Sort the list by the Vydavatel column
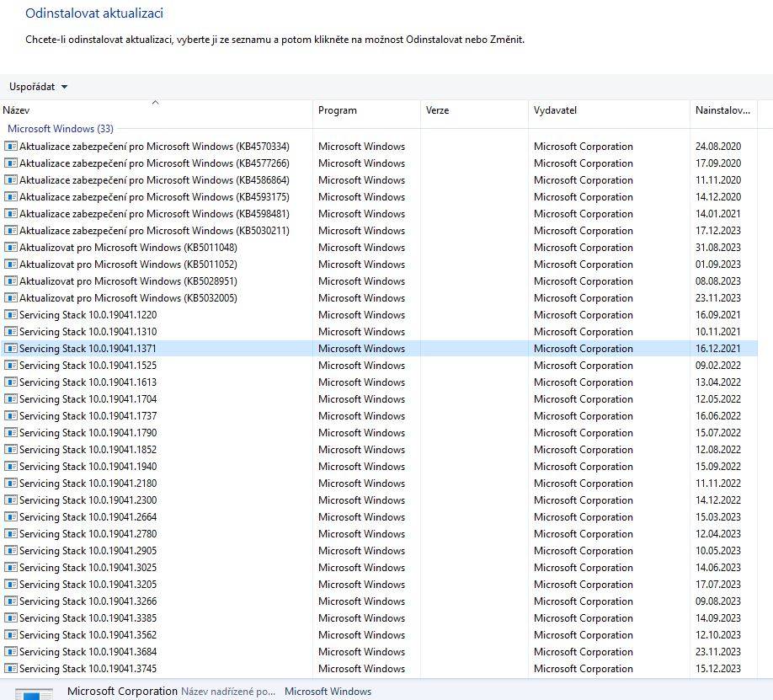Screen dimensions: 773x700 pyautogui.click(x=609, y=110)
